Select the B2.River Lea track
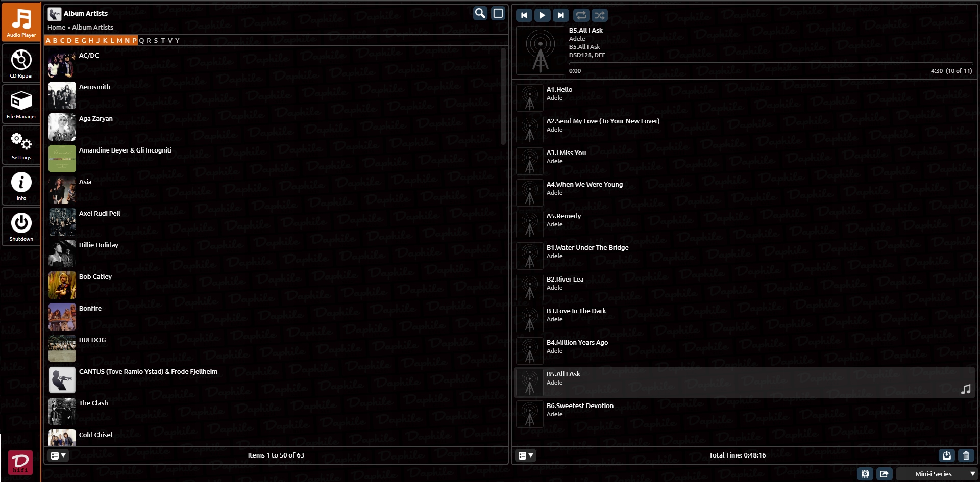The height and width of the screenshot is (482, 980). click(x=745, y=288)
